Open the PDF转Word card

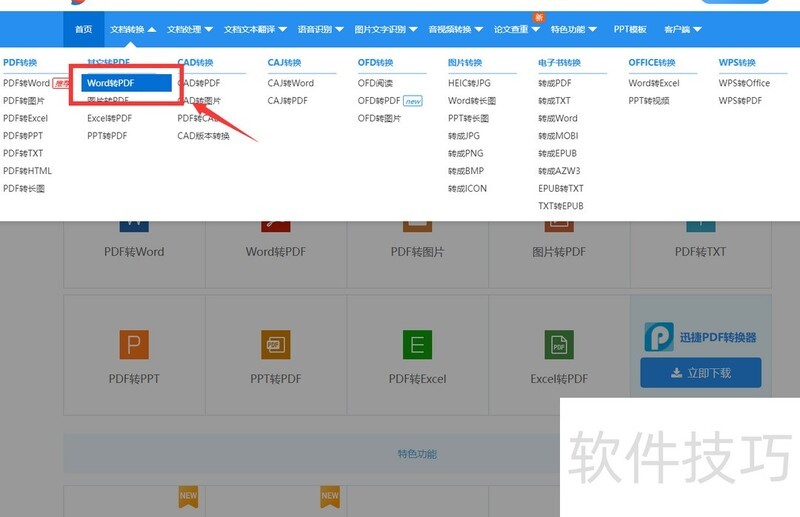point(134,252)
